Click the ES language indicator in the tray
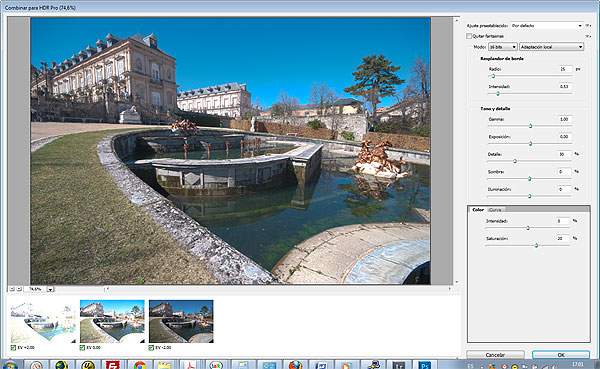Screen dimensions: 600x369 [x=470, y=366]
